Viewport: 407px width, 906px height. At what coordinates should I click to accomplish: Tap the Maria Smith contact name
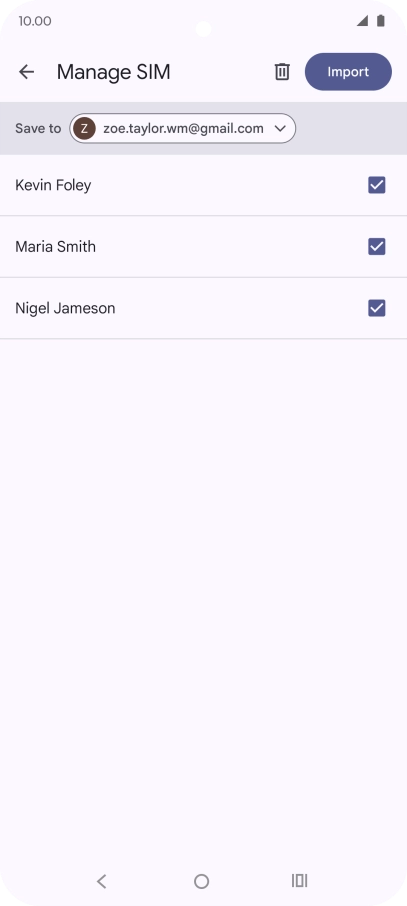click(x=56, y=247)
